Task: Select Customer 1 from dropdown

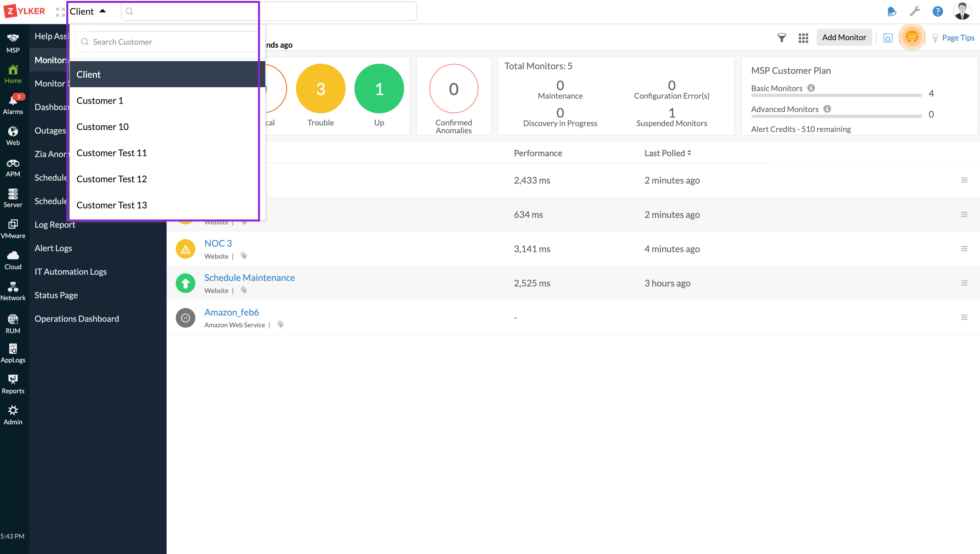Action: click(100, 100)
